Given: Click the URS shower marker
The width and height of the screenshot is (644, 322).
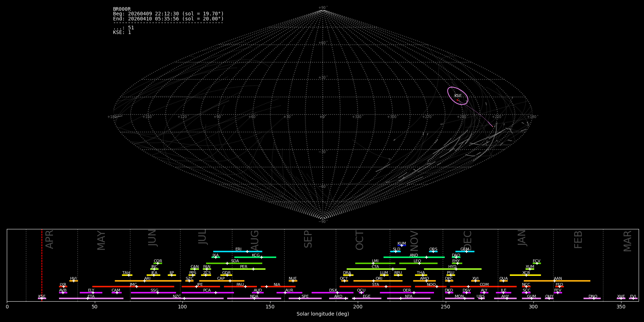Looking at the screenshot, I should click(481, 298).
